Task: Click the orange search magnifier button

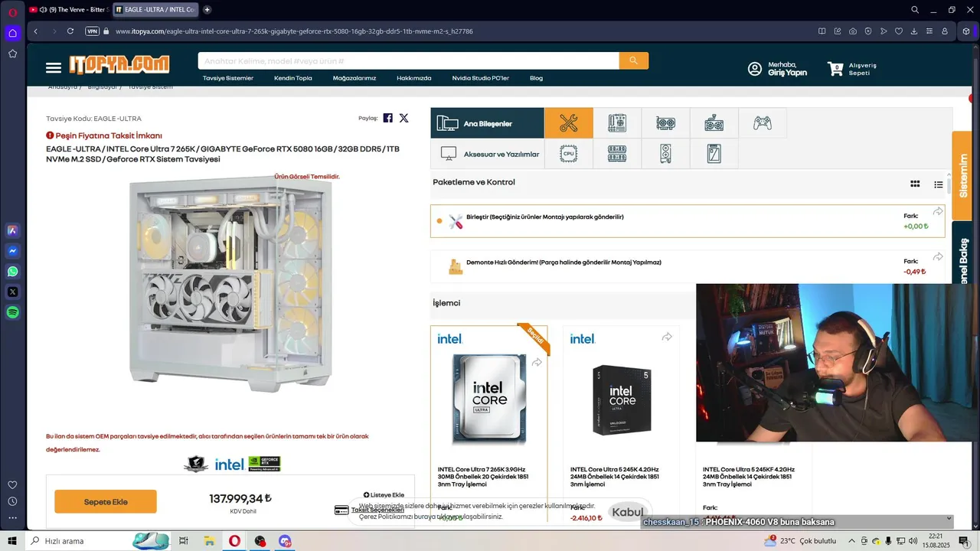Action: 633,60
